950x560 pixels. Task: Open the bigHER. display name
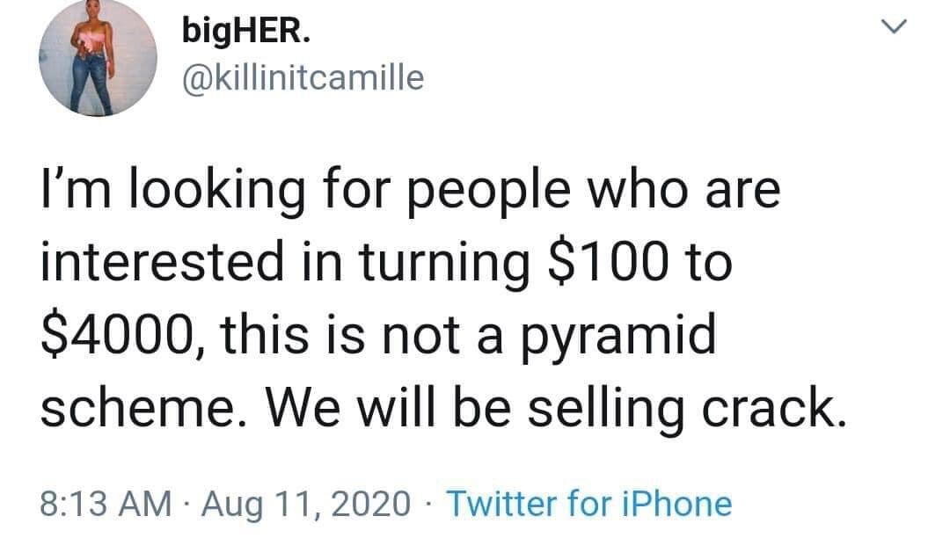click(245, 33)
